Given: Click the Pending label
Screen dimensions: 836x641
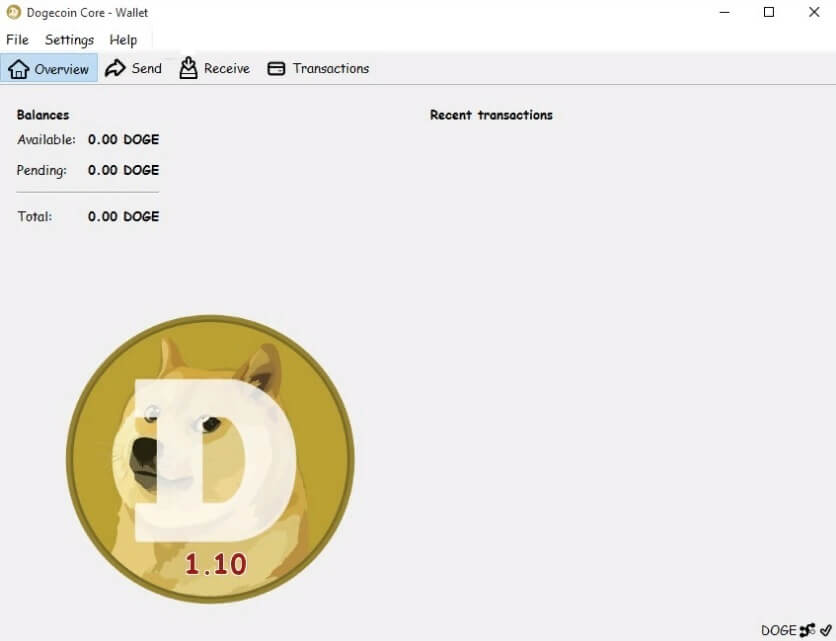Looking at the screenshot, I should click(42, 170).
